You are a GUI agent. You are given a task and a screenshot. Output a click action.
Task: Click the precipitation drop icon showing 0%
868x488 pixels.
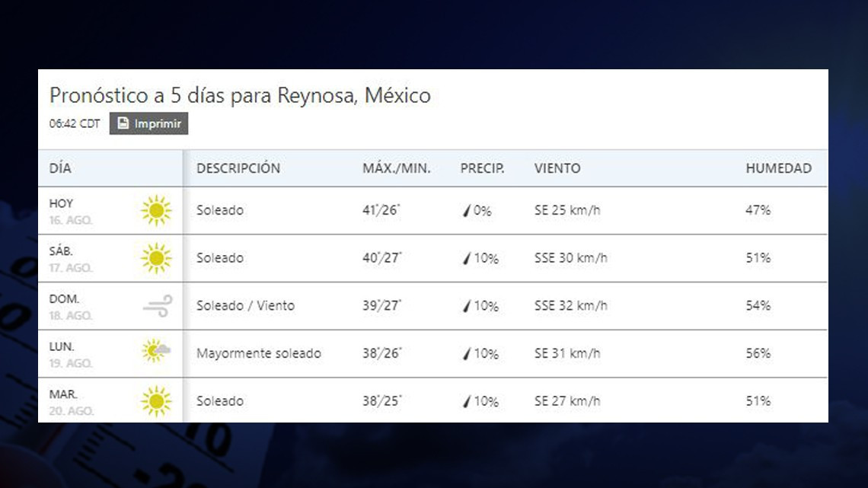pyautogui.click(x=465, y=210)
